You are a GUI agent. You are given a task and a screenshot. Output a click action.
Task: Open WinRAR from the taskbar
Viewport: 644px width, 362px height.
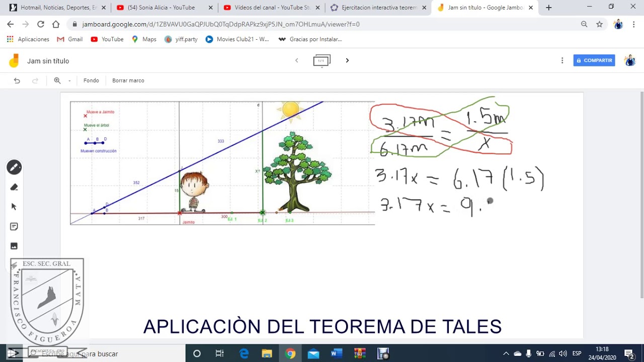pos(360,354)
